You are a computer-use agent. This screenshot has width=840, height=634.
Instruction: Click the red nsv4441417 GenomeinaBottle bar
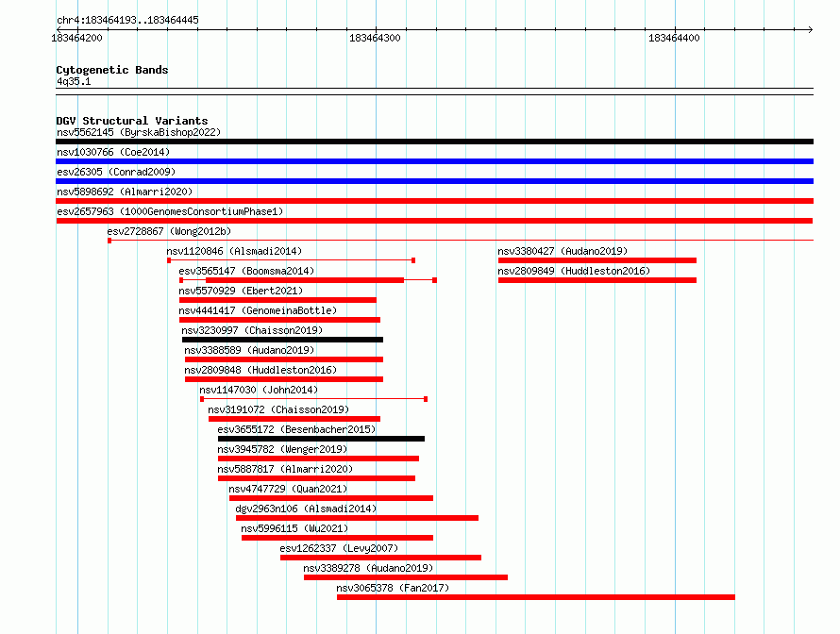click(279, 320)
